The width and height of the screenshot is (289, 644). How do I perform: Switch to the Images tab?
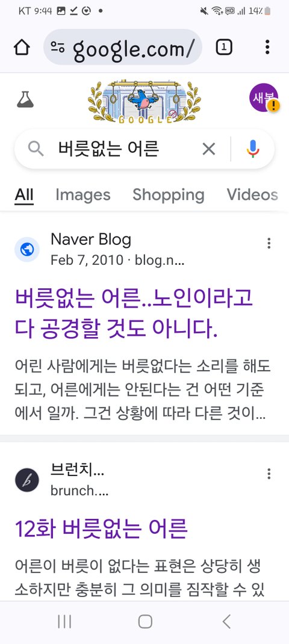[x=83, y=194]
